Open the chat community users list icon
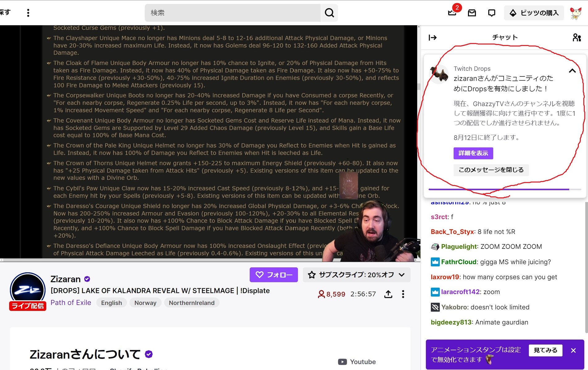Image resolution: width=588 pixels, height=370 pixels. (x=577, y=38)
